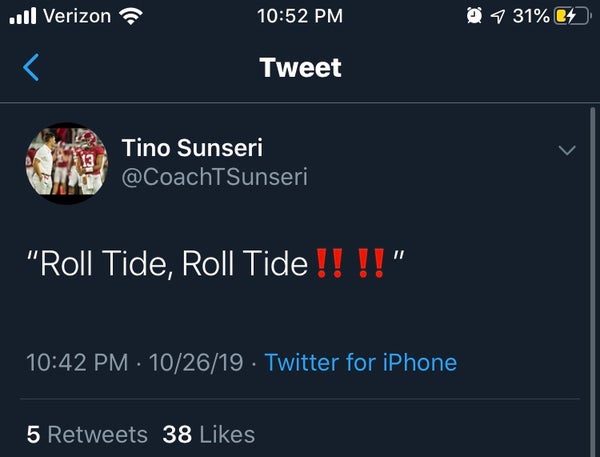Tap the "Roll Tide, Roll Tide" tweet text
This screenshot has width=600, height=457.
click(x=170, y=264)
